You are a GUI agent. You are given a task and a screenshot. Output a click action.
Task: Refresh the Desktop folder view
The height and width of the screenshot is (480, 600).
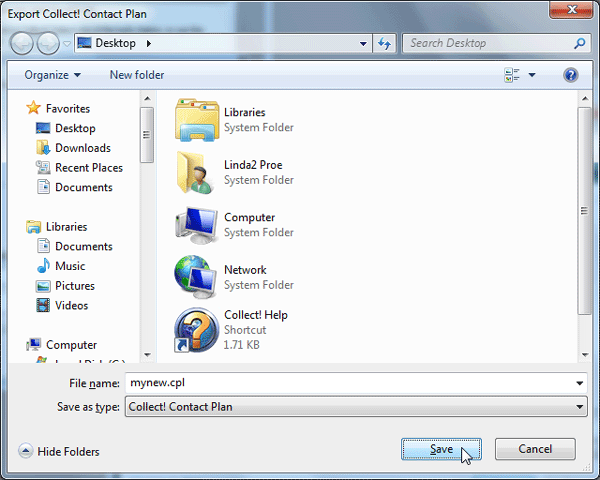click(384, 44)
